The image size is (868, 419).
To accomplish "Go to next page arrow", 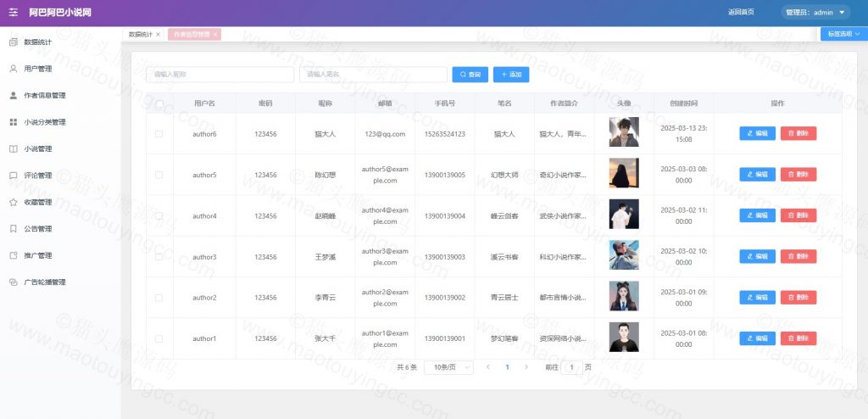I will 526,367.
